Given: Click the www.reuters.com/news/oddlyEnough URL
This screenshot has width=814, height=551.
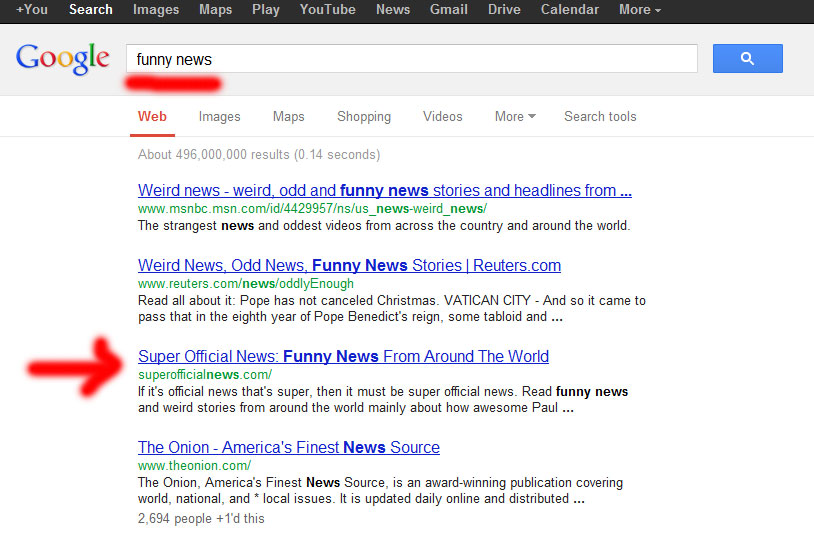Looking at the screenshot, I should [x=246, y=284].
